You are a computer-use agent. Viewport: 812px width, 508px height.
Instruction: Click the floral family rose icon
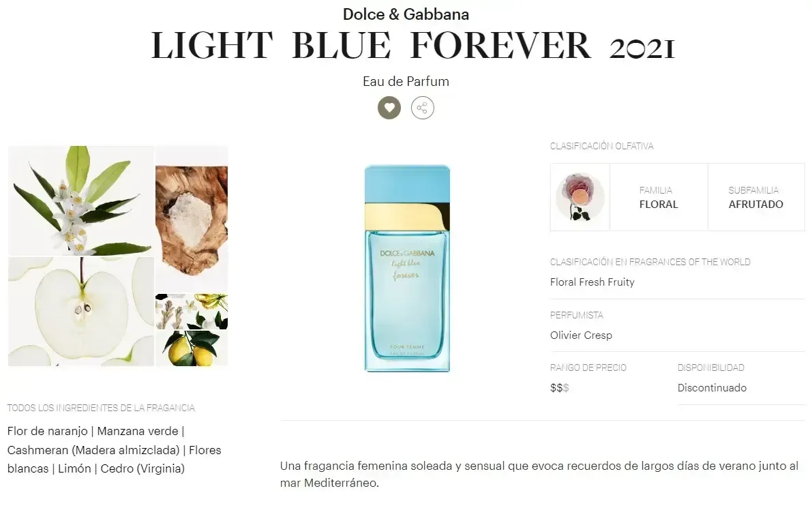(x=580, y=197)
